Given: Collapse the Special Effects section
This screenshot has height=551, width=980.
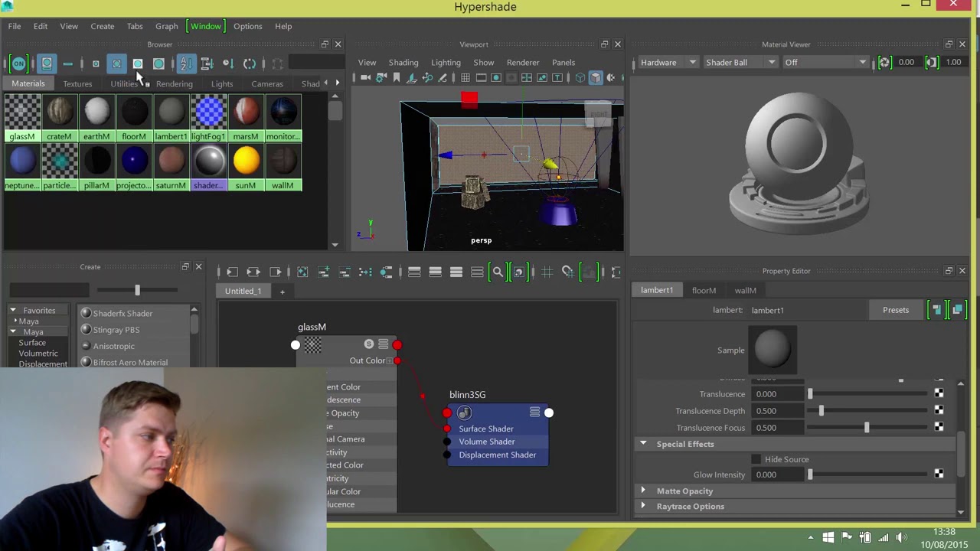Looking at the screenshot, I should point(643,444).
